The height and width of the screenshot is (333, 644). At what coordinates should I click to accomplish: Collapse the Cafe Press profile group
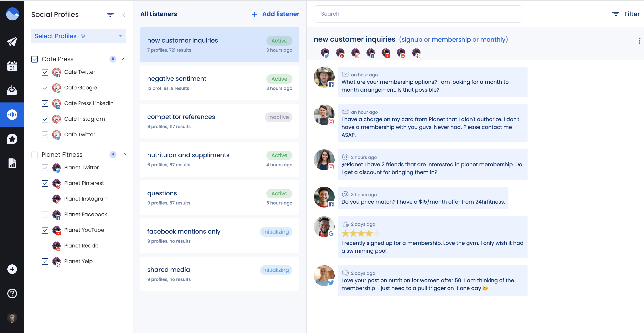[124, 59]
